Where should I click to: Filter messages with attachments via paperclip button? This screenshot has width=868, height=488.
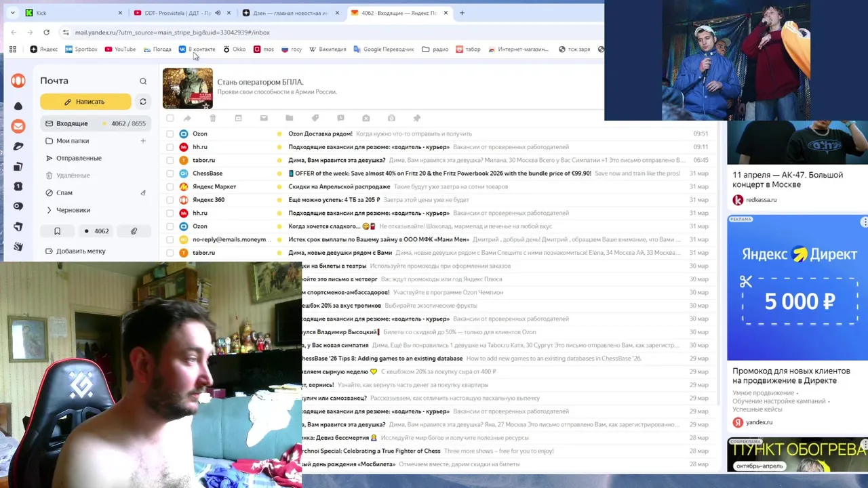tap(134, 231)
